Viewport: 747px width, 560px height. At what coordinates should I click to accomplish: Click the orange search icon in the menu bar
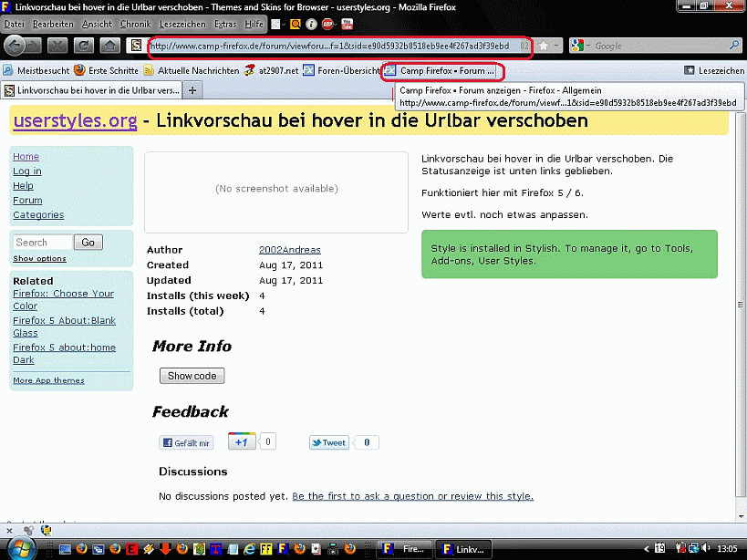pos(294,24)
